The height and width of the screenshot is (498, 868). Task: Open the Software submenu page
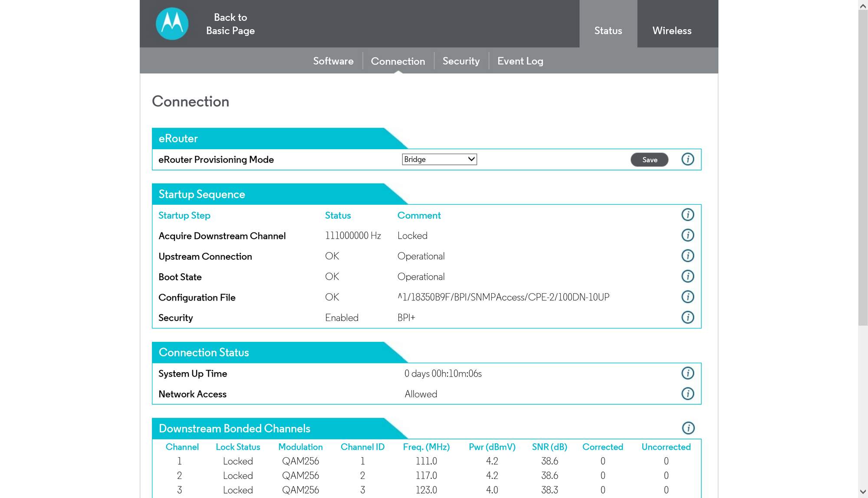pos(333,61)
